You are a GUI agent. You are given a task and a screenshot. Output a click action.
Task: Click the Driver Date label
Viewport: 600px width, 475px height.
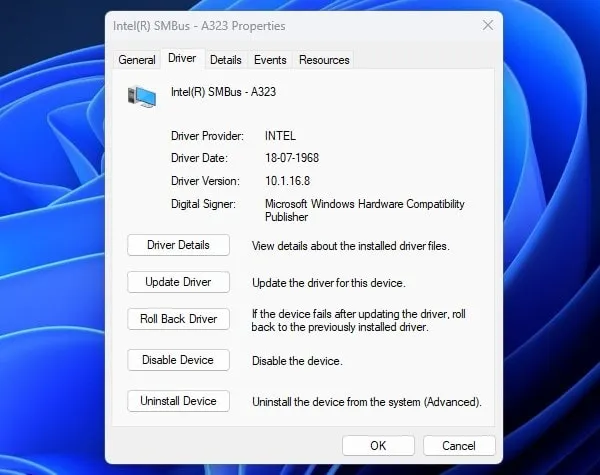tap(199, 158)
